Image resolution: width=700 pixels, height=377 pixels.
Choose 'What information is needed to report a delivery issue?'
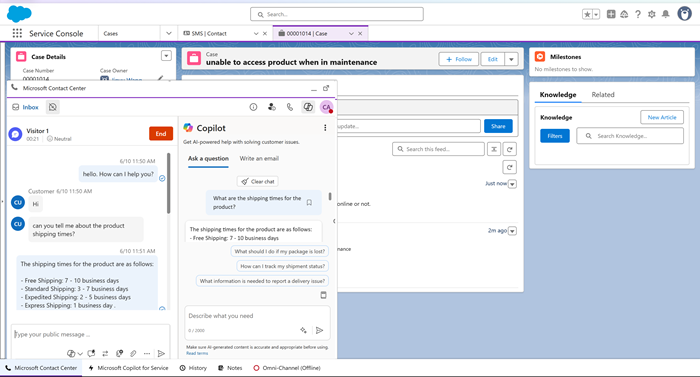[262, 281]
